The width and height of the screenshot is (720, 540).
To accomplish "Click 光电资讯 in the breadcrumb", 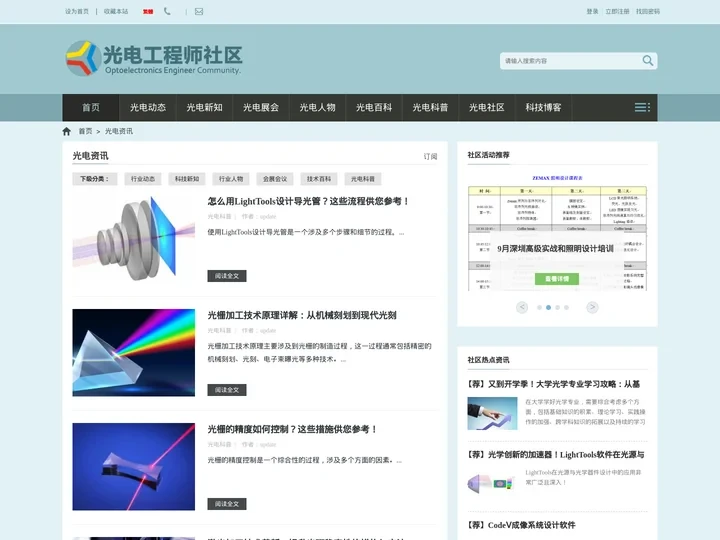I will [x=119, y=131].
